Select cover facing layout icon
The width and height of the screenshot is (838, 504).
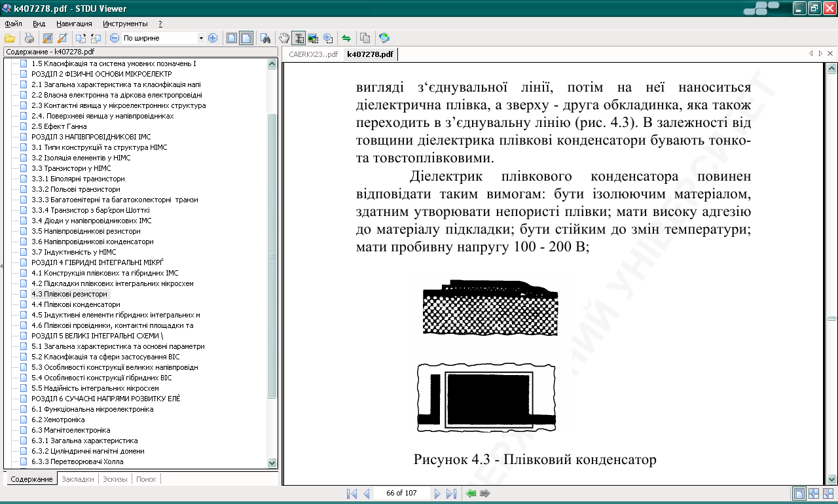828,494
